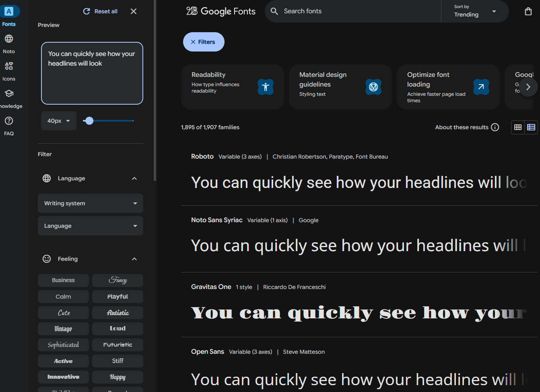
Task: Collapse the Feeling filter section
Action: click(134, 259)
